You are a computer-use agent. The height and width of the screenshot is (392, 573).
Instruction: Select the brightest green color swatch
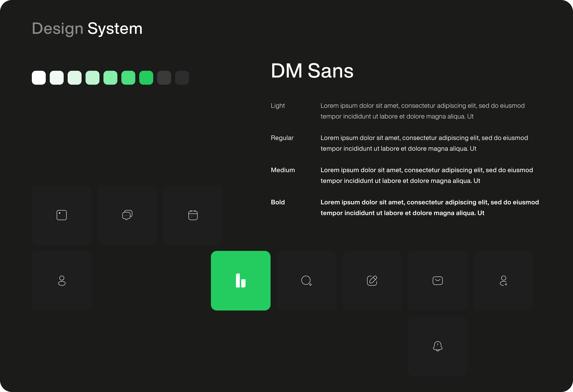point(146,78)
